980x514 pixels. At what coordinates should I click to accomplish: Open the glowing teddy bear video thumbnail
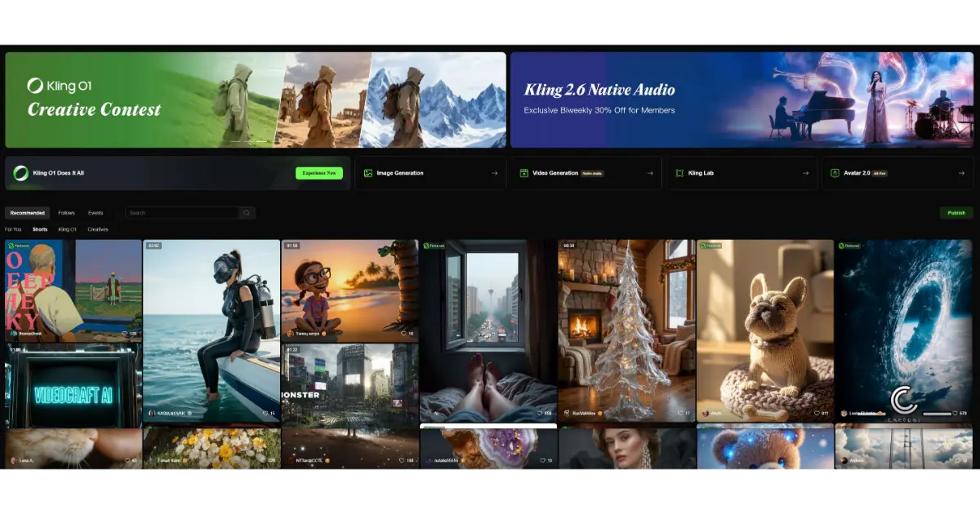[764, 447]
